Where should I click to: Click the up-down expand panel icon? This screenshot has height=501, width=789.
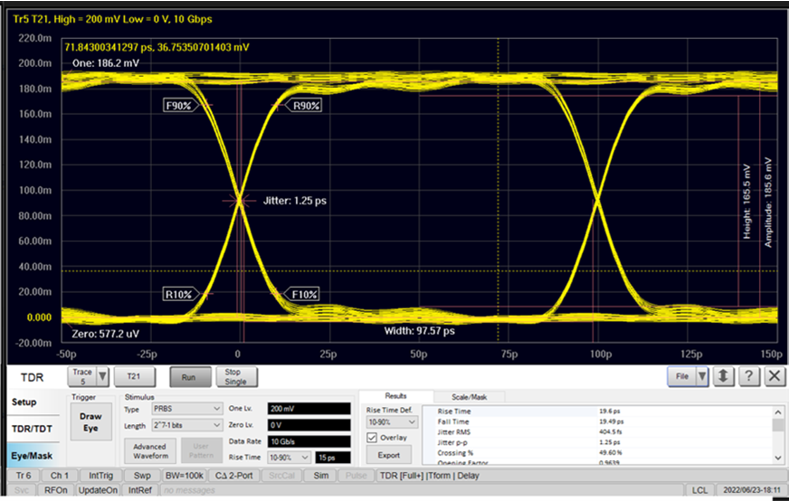click(x=723, y=376)
